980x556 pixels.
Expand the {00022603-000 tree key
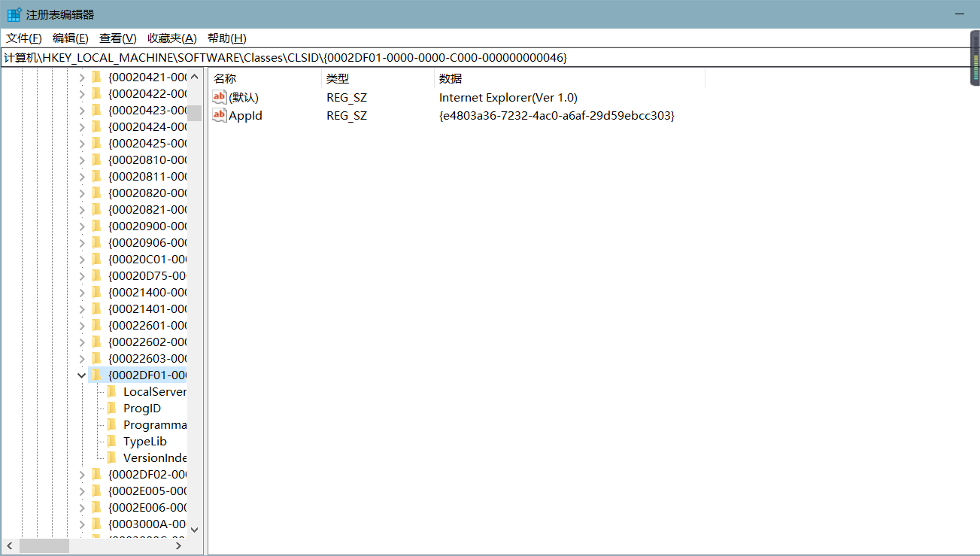(82, 358)
